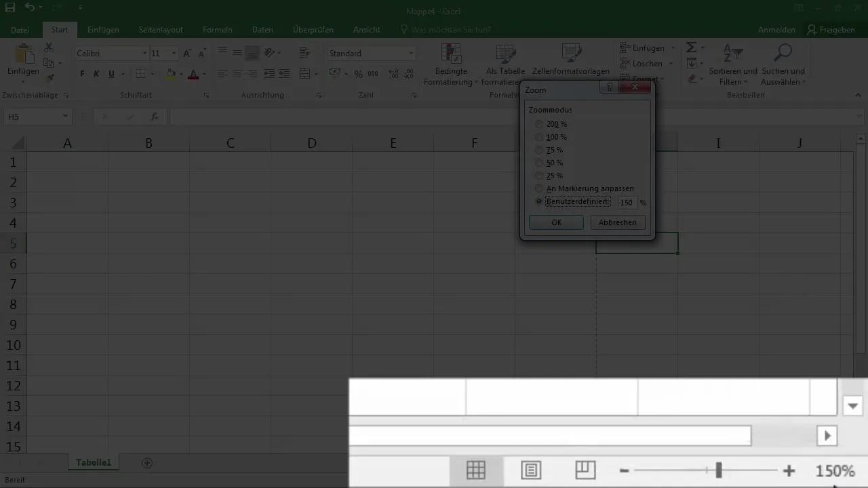Switch to the Daten ribbon tab

coord(262,30)
